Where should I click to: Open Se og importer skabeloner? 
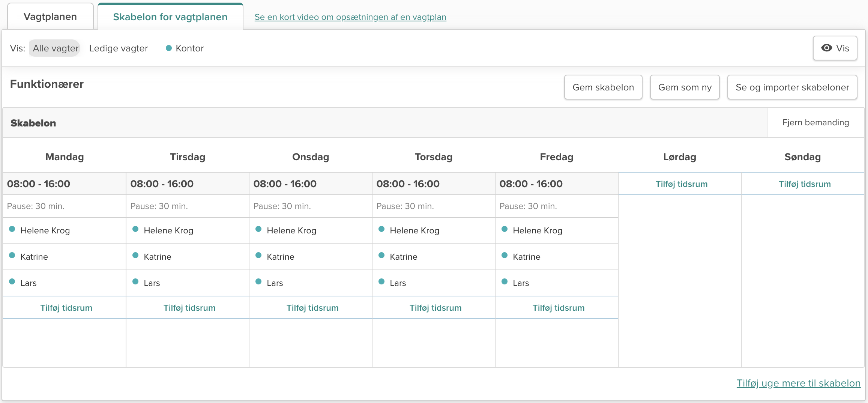point(792,87)
